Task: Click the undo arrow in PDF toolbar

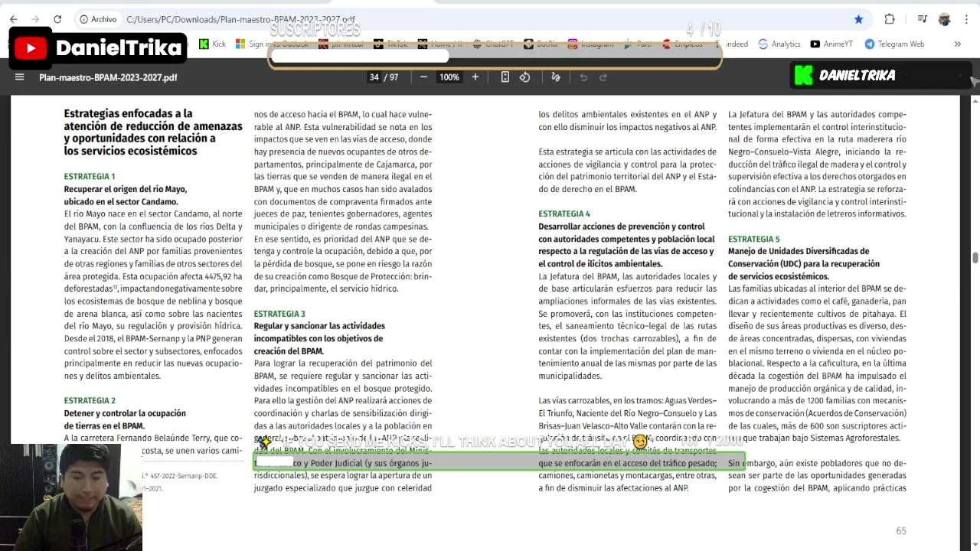Action: point(583,77)
